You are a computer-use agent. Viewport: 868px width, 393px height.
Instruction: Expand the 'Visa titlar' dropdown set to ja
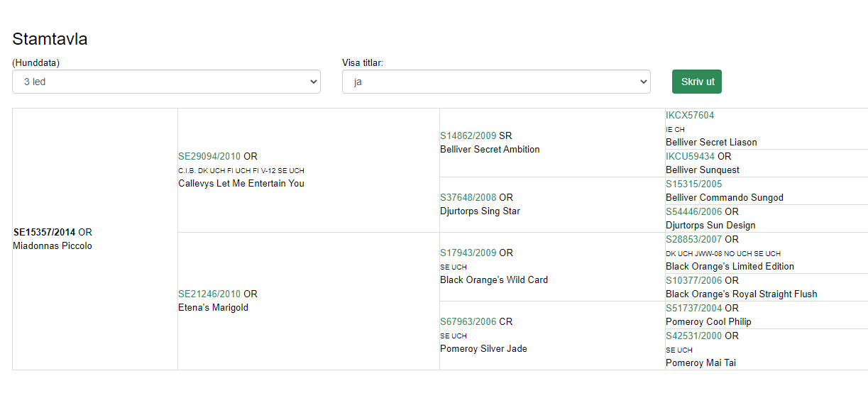click(495, 82)
